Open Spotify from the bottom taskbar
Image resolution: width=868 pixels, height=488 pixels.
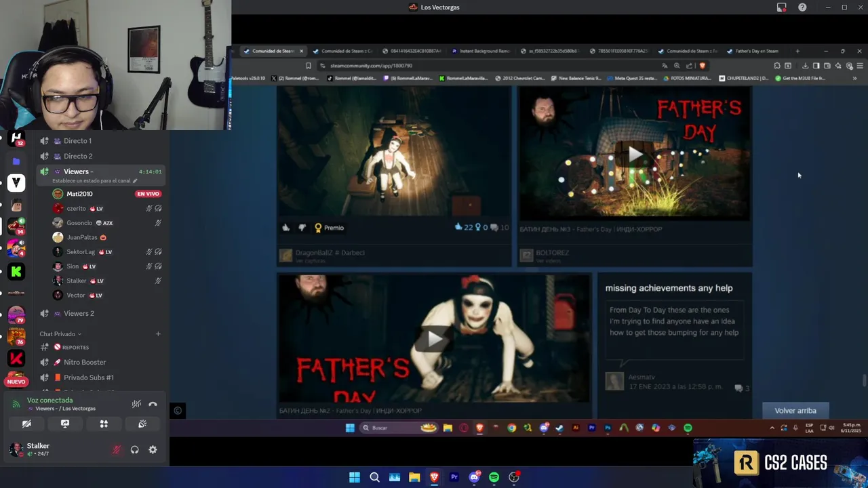coord(494,477)
